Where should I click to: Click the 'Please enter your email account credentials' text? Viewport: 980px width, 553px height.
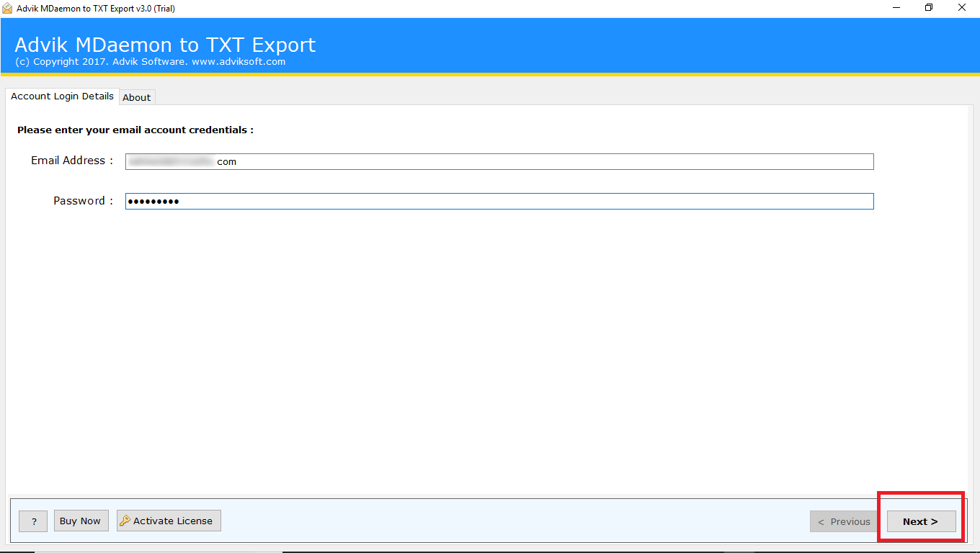(x=135, y=130)
